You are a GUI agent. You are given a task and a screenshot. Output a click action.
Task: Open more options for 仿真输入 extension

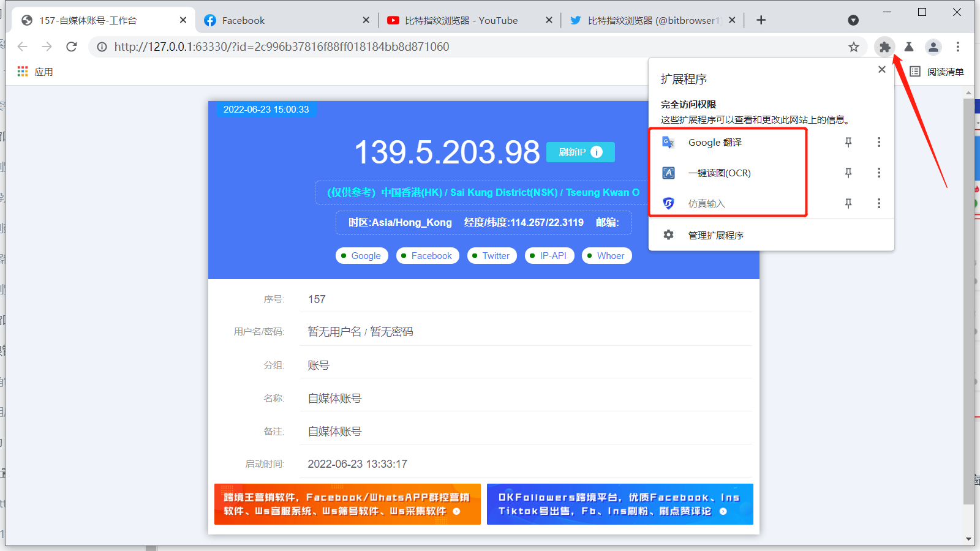879,203
